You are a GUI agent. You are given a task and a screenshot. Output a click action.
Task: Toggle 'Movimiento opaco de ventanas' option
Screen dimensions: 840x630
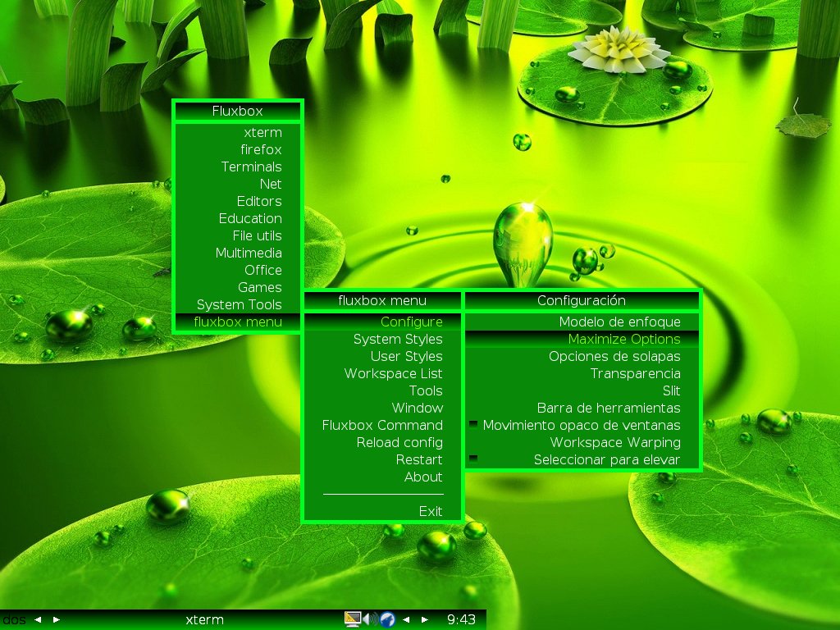tap(582, 426)
